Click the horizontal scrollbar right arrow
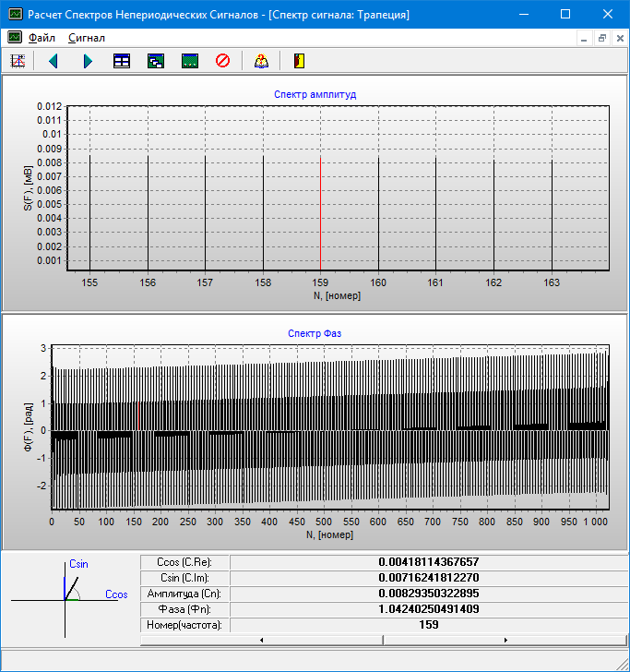Image resolution: width=630 pixels, height=672 pixels. (505, 640)
